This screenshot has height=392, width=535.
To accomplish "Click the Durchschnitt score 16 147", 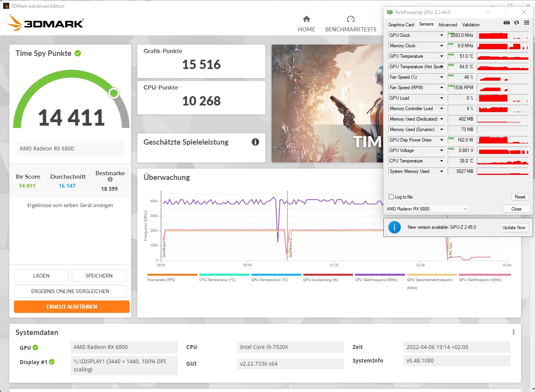I will click(67, 186).
